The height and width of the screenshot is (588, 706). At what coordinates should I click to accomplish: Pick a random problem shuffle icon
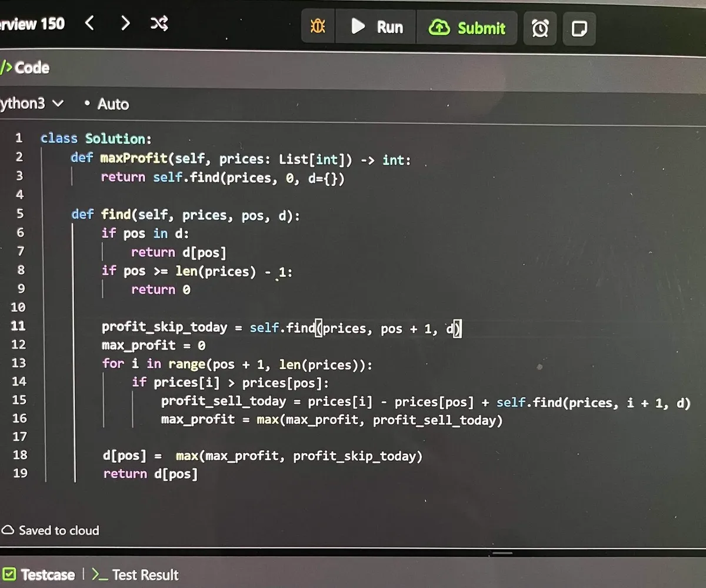pyautogui.click(x=159, y=24)
